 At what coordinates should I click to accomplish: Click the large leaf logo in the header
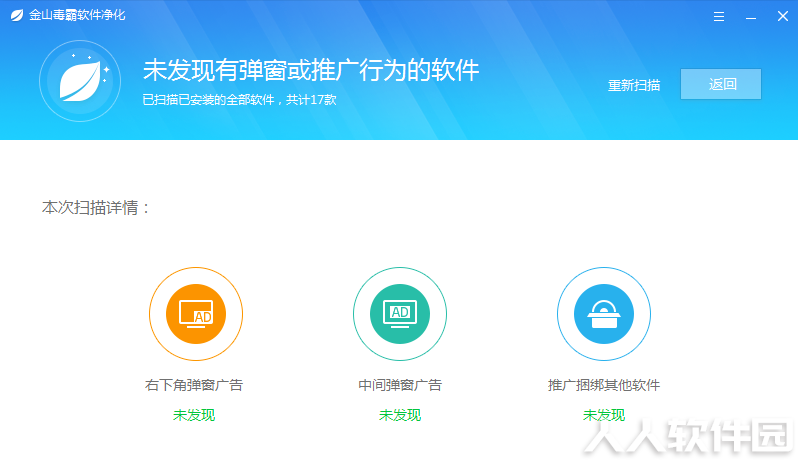tap(80, 81)
